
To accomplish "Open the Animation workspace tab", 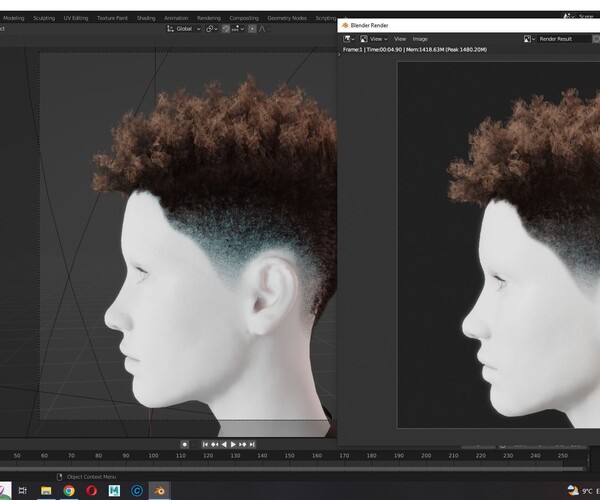I will [176, 18].
